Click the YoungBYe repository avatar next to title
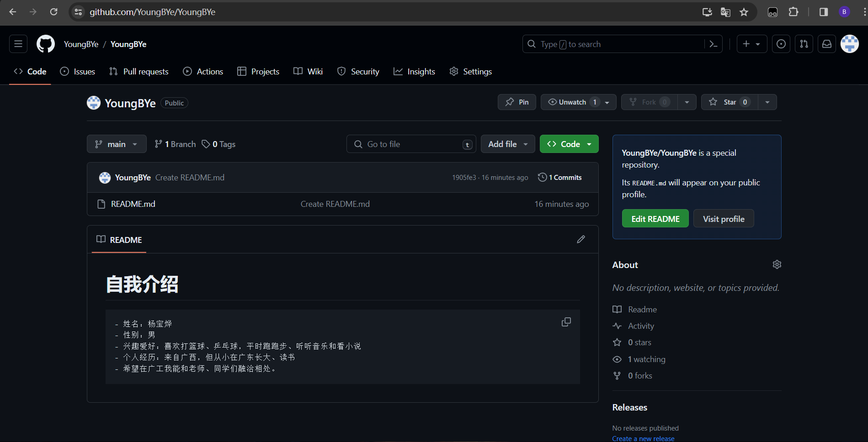 pos(94,103)
